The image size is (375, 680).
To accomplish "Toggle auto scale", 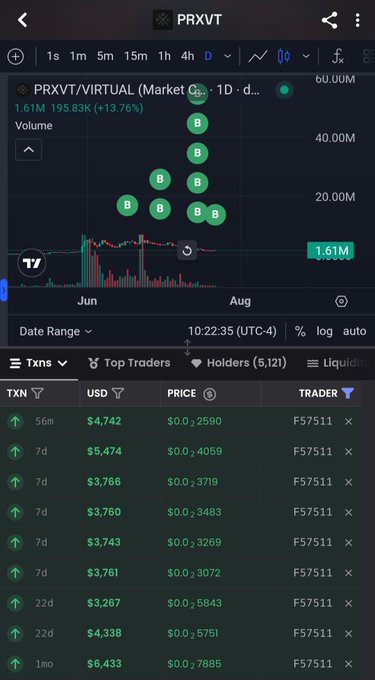I will click(355, 331).
